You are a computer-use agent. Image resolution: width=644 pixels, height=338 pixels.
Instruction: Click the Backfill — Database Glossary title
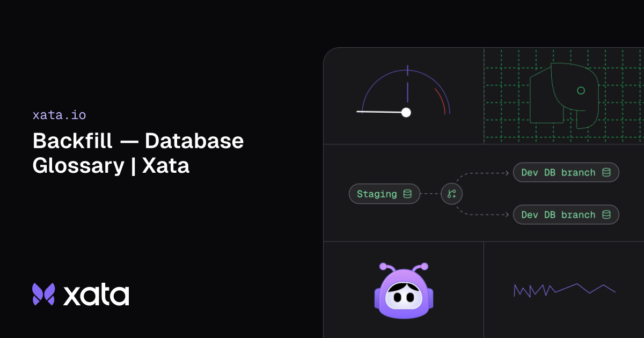[x=138, y=153]
